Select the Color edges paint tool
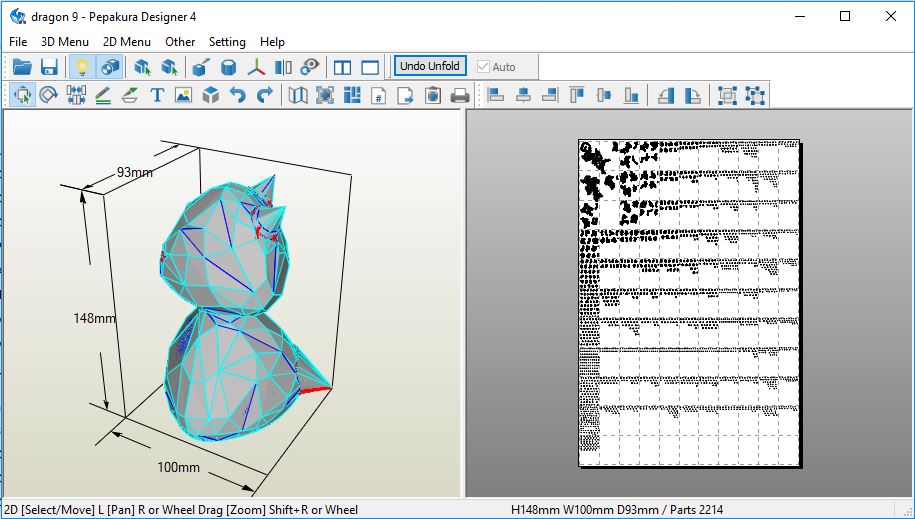 point(130,95)
